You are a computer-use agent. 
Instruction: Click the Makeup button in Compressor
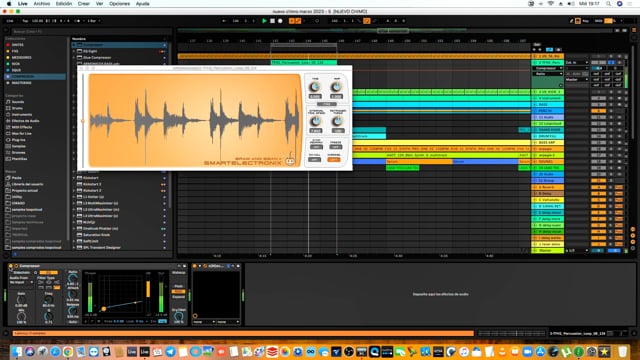click(178, 273)
